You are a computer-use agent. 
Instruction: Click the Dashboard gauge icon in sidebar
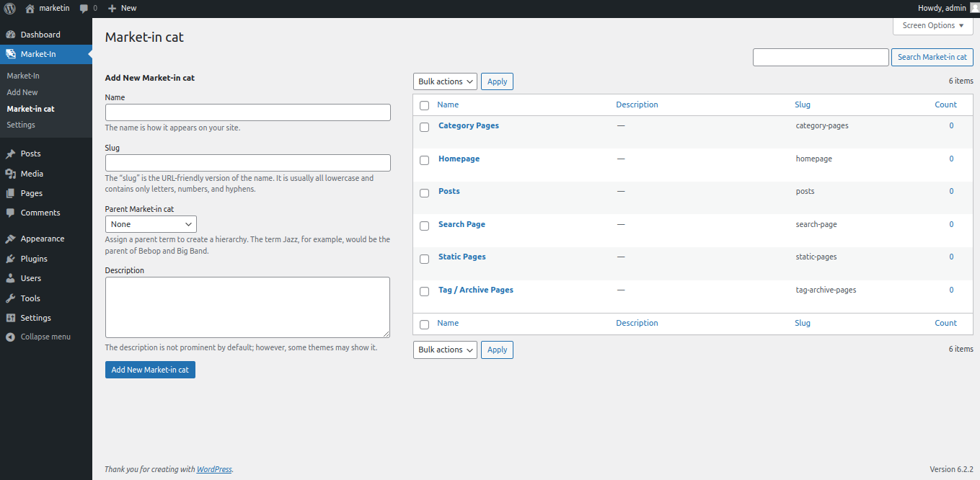11,35
